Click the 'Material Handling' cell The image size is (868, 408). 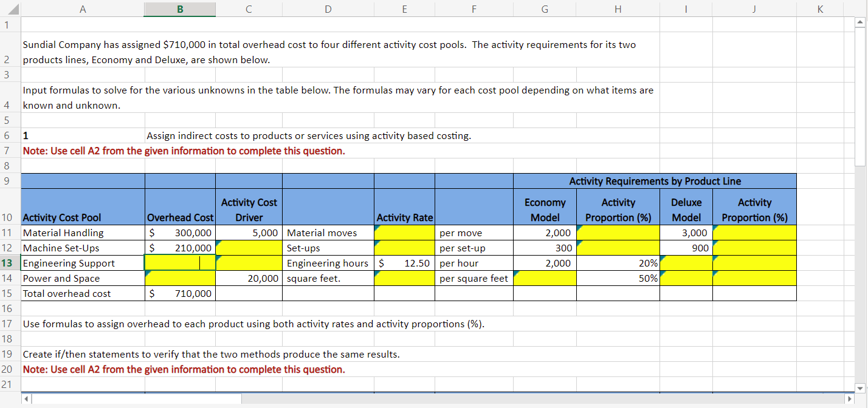click(83, 233)
